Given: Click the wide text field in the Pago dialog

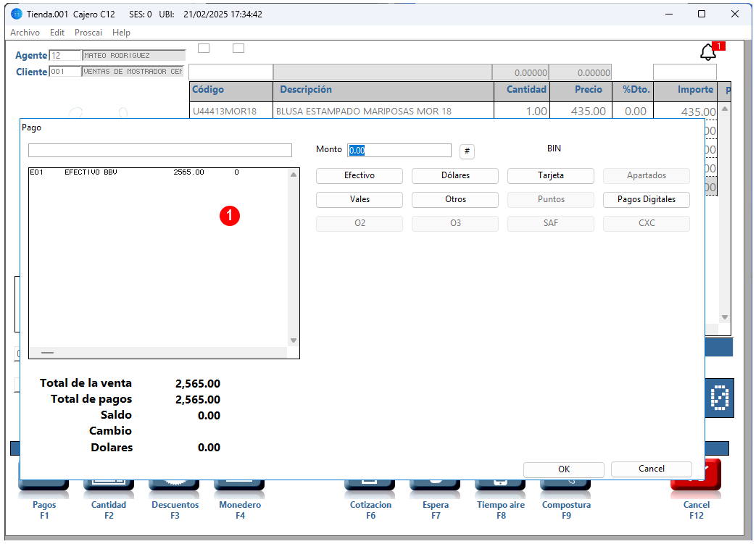Looking at the screenshot, I should (160, 151).
